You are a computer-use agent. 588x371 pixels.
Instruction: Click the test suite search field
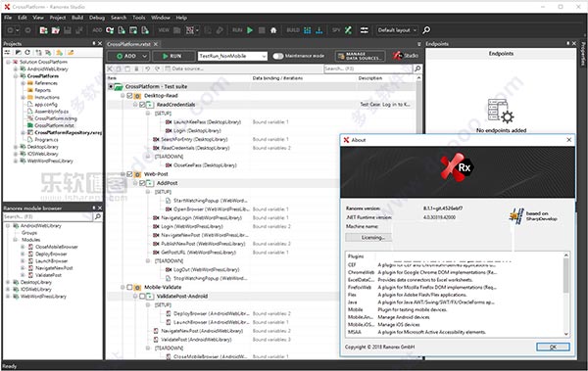pos(368,69)
